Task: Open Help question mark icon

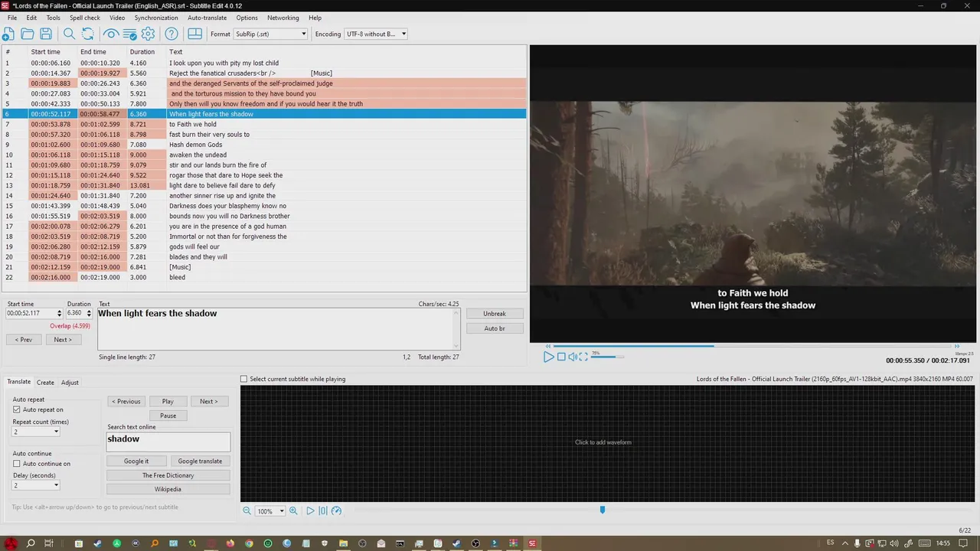Action: tap(171, 34)
